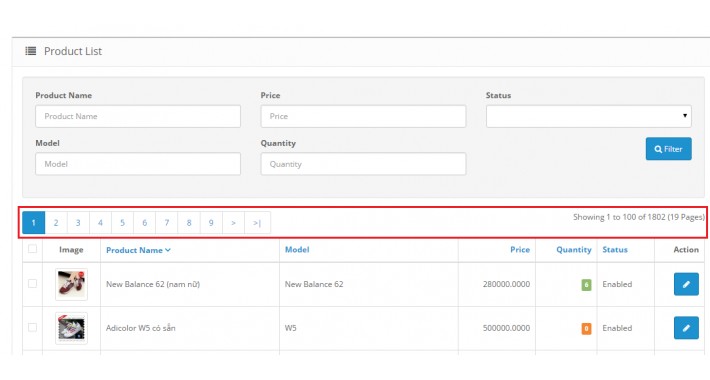This screenshot has width=710, height=380.
Task: Click 'Showing 1 to 100 of 1802' text
Action: 619,217
